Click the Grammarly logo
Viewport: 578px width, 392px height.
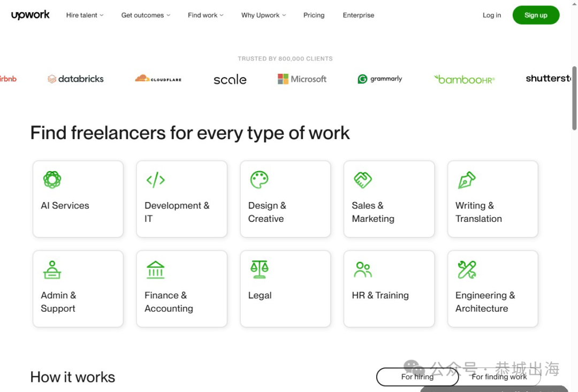pyautogui.click(x=379, y=79)
